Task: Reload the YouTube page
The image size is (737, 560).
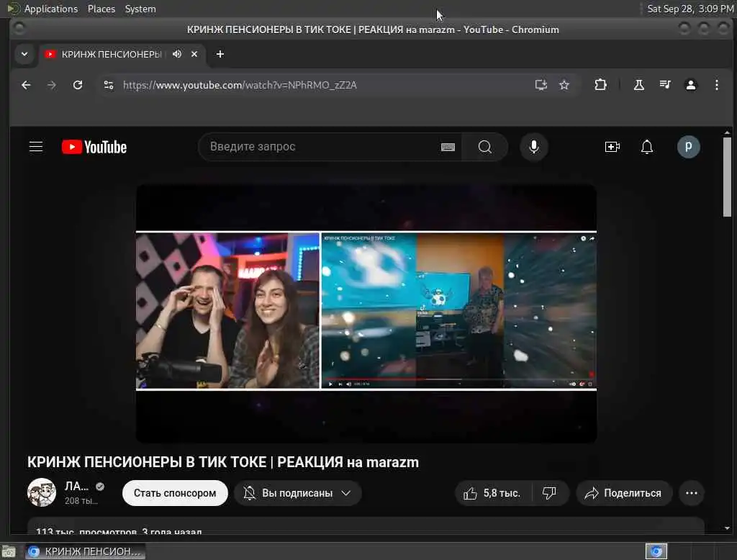Action: [x=78, y=85]
